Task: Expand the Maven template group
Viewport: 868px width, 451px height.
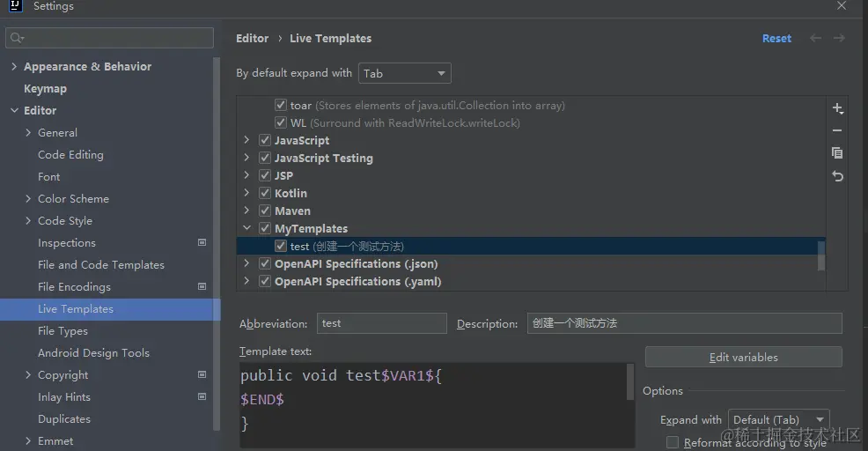Action: [246, 211]
